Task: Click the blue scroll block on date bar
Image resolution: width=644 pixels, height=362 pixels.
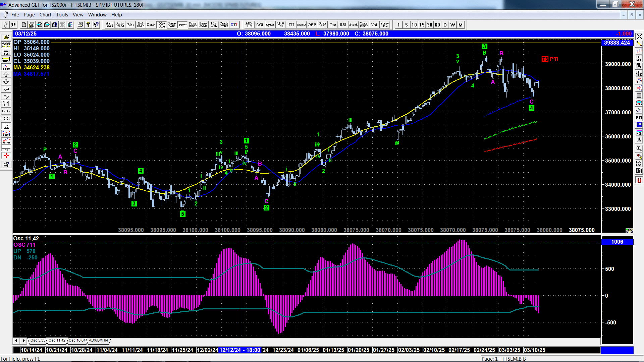Action: 617,350
